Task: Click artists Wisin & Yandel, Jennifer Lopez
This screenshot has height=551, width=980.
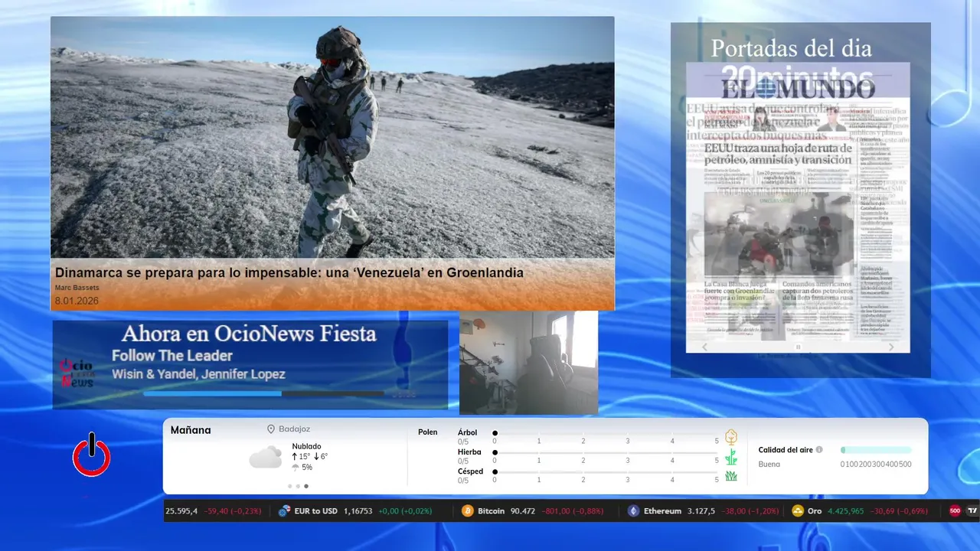Action: [198, 374]
